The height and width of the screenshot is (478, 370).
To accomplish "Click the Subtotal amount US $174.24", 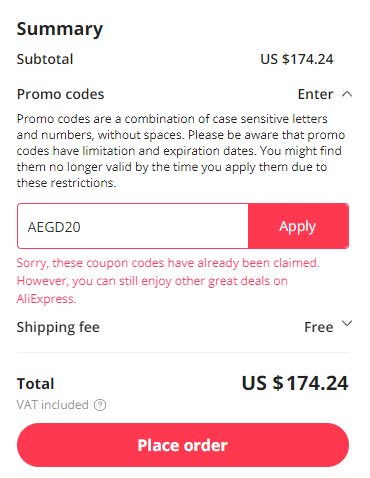I will pyautogui.click(x=297, y=59).
